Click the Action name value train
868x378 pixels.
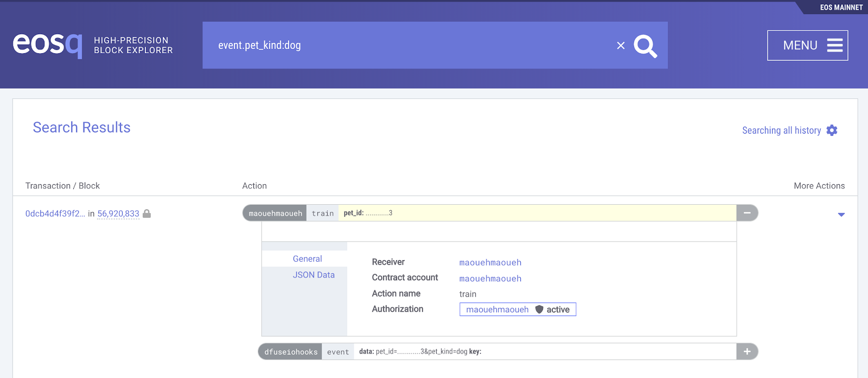(468, 294)
